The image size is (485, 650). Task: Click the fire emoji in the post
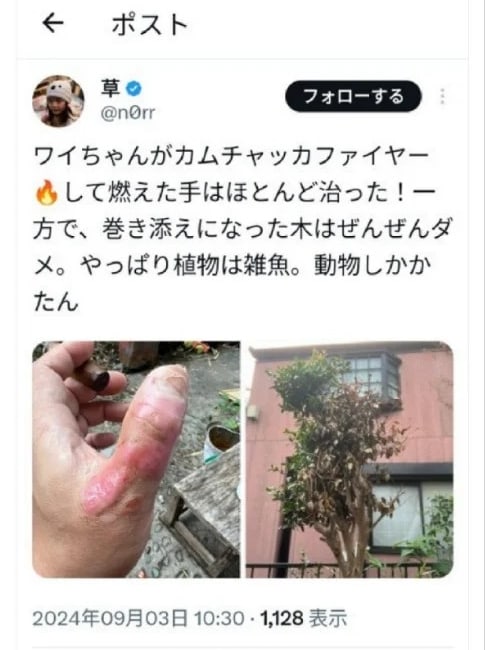click(x=46, y=193)
